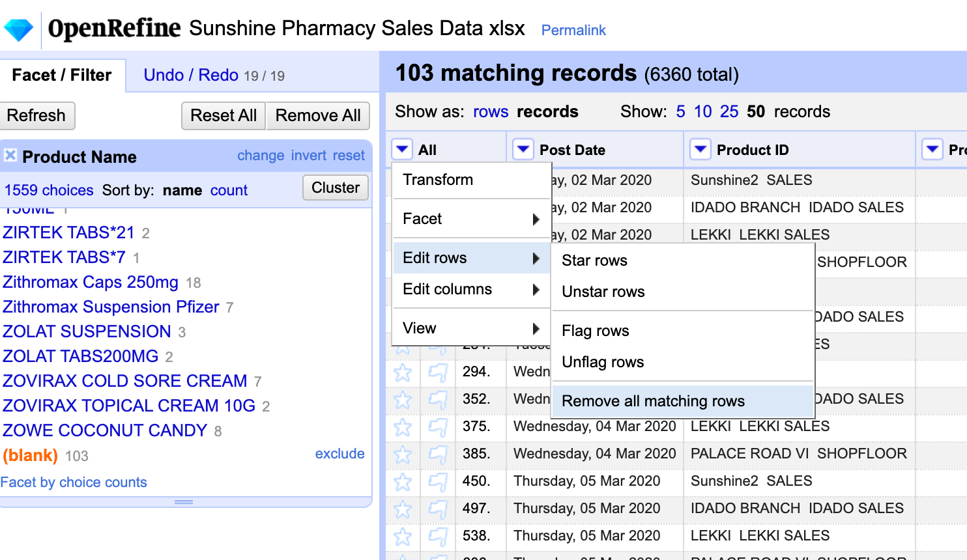Close the Product Name facet

tap(10, 156)
